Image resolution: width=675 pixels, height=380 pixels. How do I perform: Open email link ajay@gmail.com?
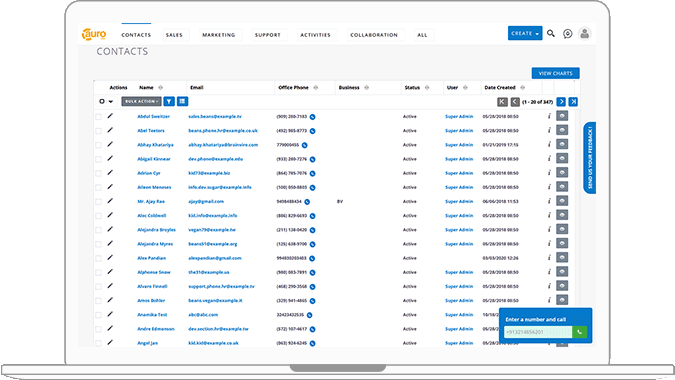click(206, 201)
